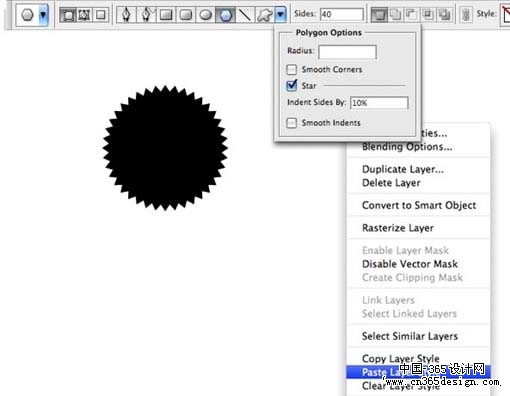Collapse the geometry options dropdown arrow
The height and width of the screenshot is (396, 510).
point(280,15)
